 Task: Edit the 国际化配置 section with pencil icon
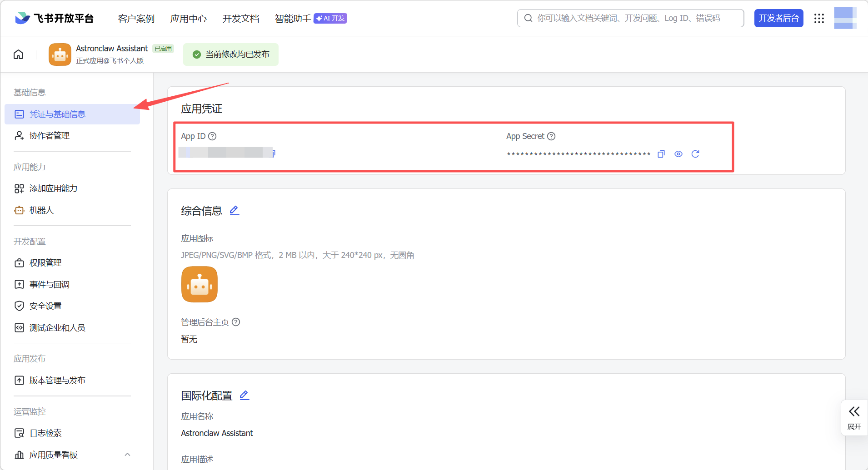[x=244, y=395]
